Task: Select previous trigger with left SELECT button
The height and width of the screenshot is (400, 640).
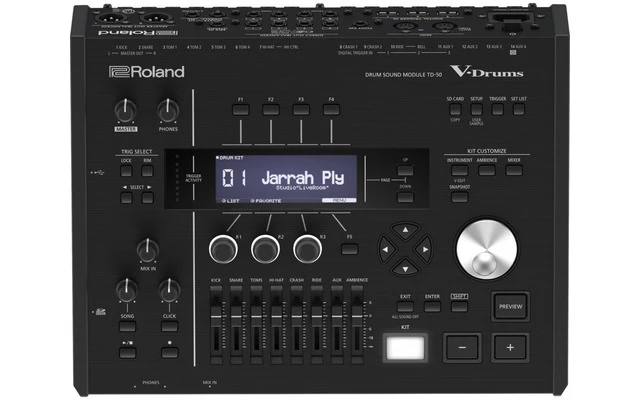Action: click(x=126, y=198)
